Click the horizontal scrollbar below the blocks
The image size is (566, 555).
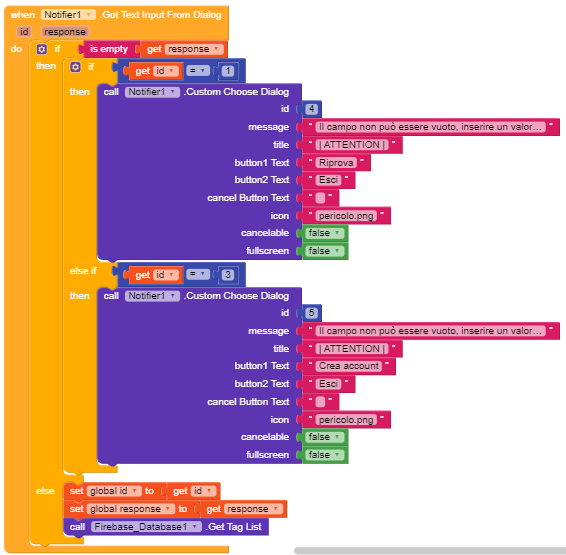[x=430, y=551]
